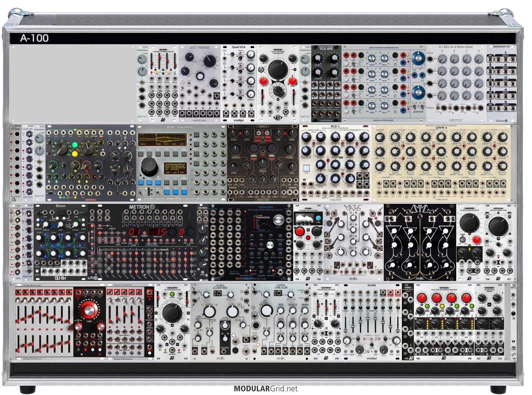
Task: Click the A-100 case label
Action: click(34, 38)
